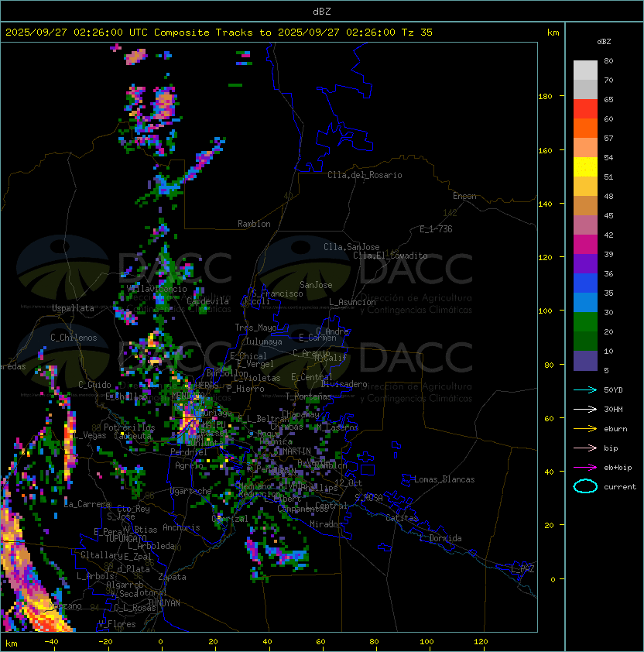Click the dBZ title at top center
This screenshot has width=644, height=652.
pyautogui.click(x=322, y=11)
